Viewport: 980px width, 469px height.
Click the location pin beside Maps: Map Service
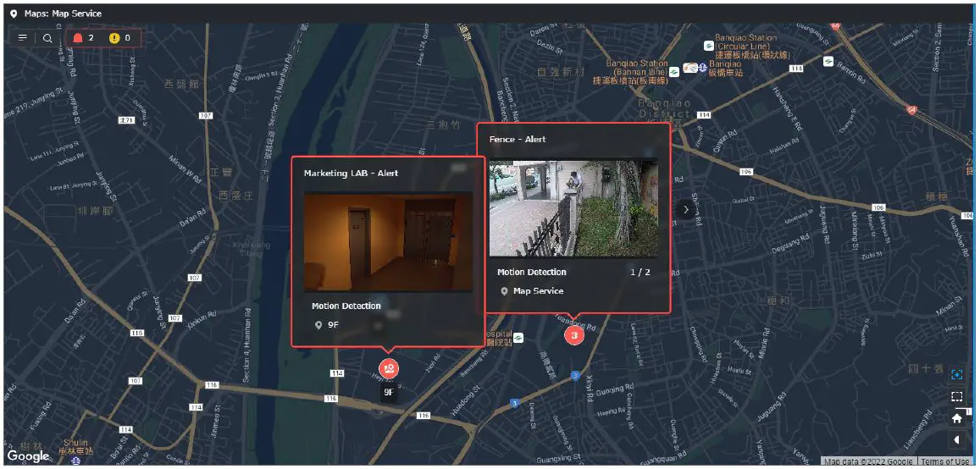[14, 13]
